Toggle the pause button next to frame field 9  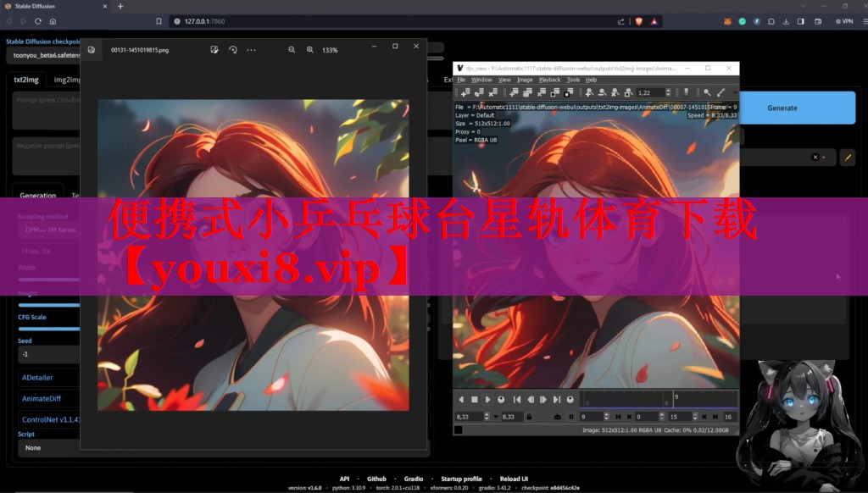point(571,417)
